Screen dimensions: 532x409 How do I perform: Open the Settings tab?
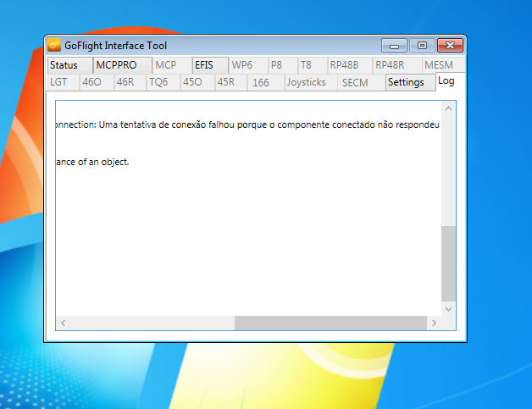click(406, 82)
